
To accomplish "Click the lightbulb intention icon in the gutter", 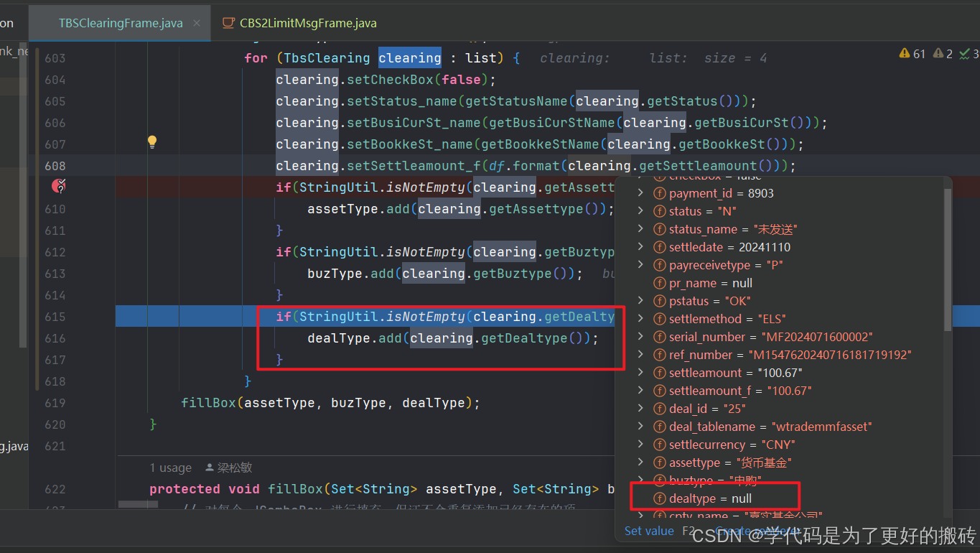I will click(151, 141).
